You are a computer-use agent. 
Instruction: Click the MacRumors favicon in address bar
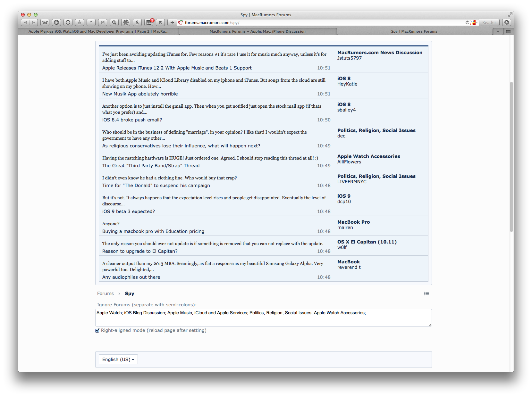coord(181,22)
